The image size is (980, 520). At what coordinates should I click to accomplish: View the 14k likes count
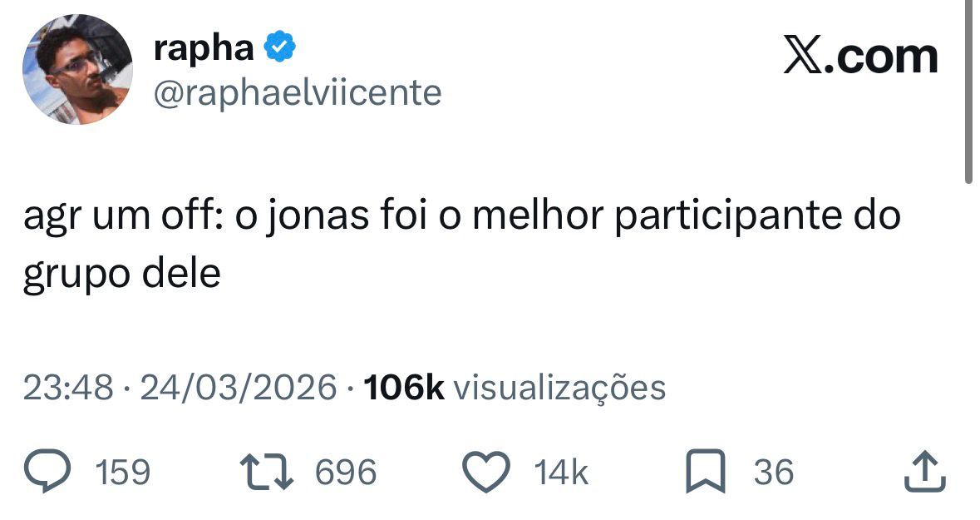[561, 471]
